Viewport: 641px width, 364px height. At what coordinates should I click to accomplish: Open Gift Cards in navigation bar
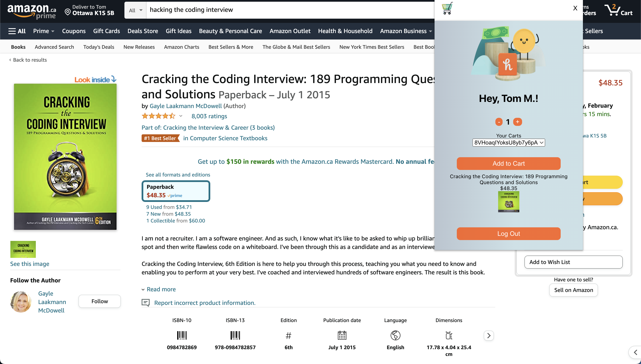(x=106, y=31)
